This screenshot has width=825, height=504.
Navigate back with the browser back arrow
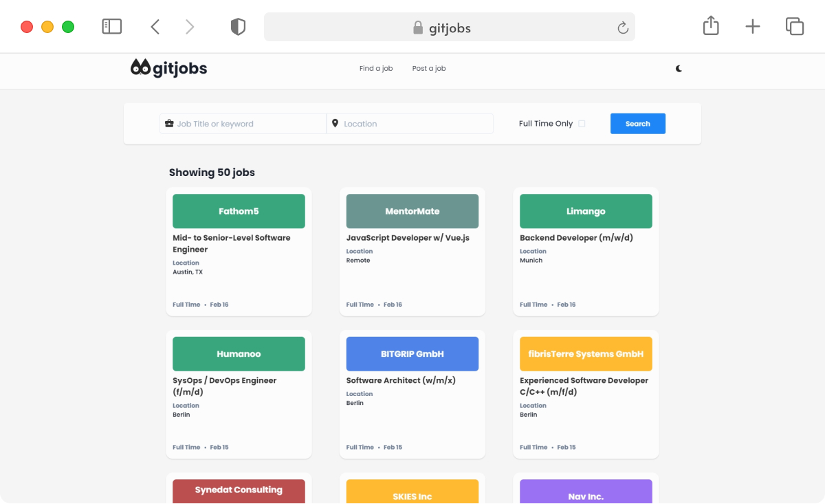tap(155, 26)
